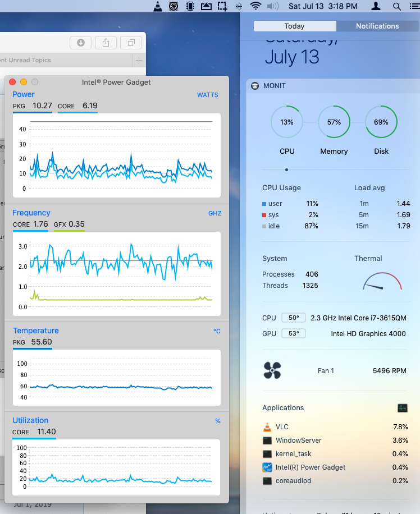
Task: Click the Power section heading
Action: 23,94
